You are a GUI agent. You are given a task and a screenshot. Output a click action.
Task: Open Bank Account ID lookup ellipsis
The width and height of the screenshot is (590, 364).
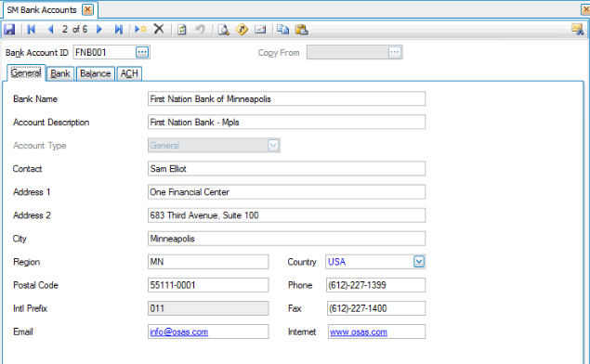click(142, 52)
